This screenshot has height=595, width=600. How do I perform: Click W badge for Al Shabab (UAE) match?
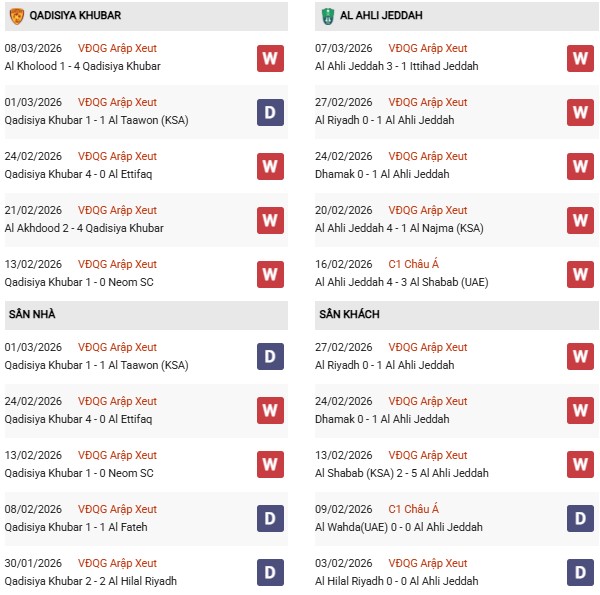[581, 274]
